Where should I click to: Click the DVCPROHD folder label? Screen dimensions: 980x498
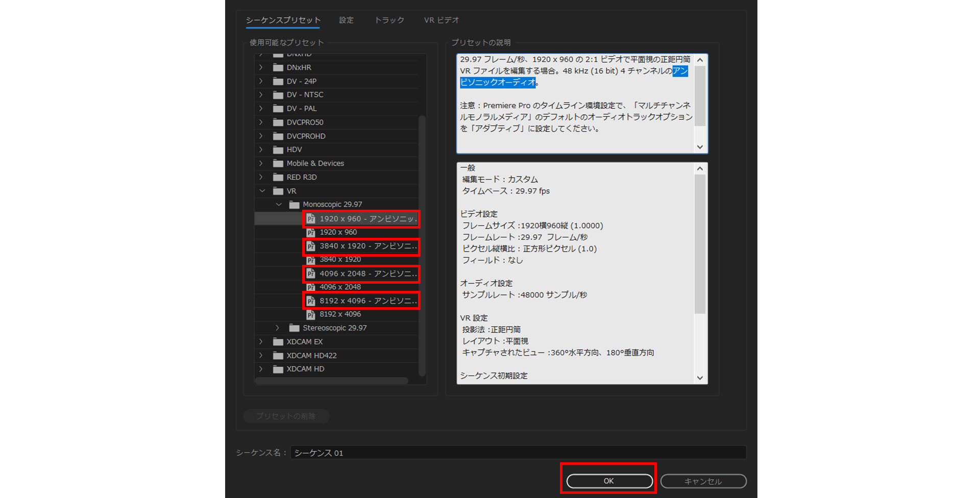coord(306,136)
